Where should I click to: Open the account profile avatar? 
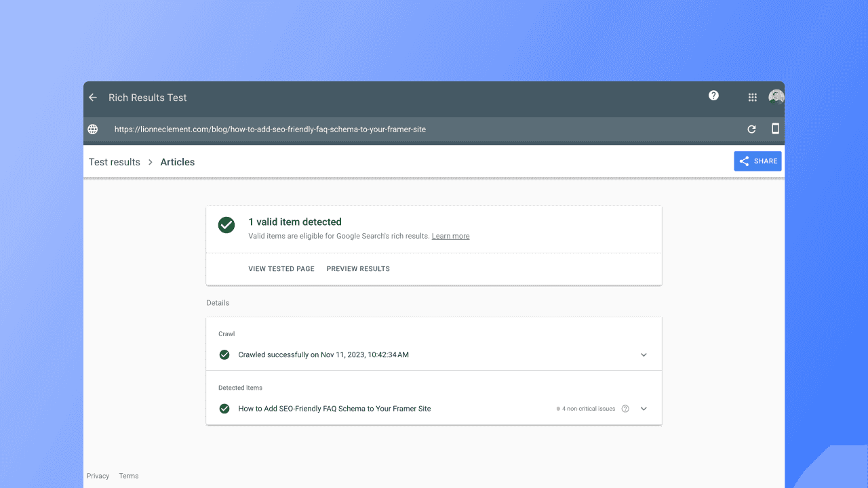[776, 97]
